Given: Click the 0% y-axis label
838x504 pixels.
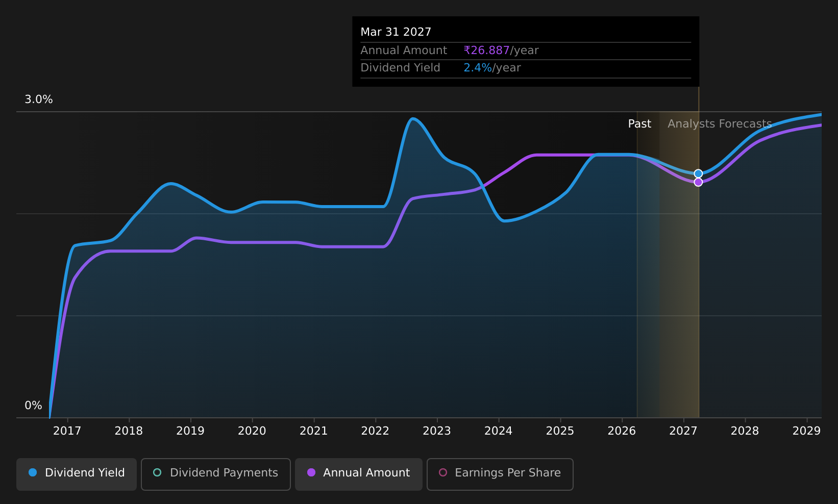Looking at the screenshot, I should [33, 406].
